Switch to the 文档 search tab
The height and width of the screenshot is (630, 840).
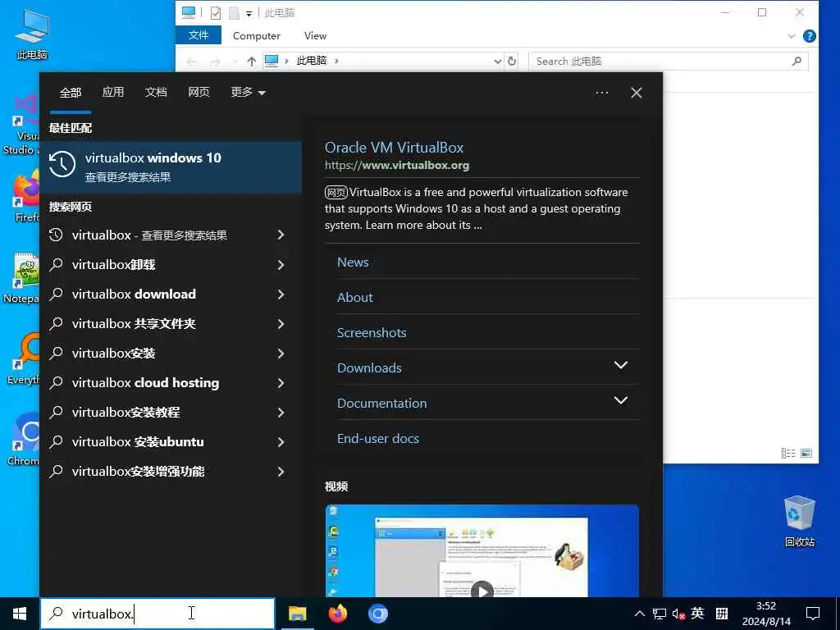point(156,92)
